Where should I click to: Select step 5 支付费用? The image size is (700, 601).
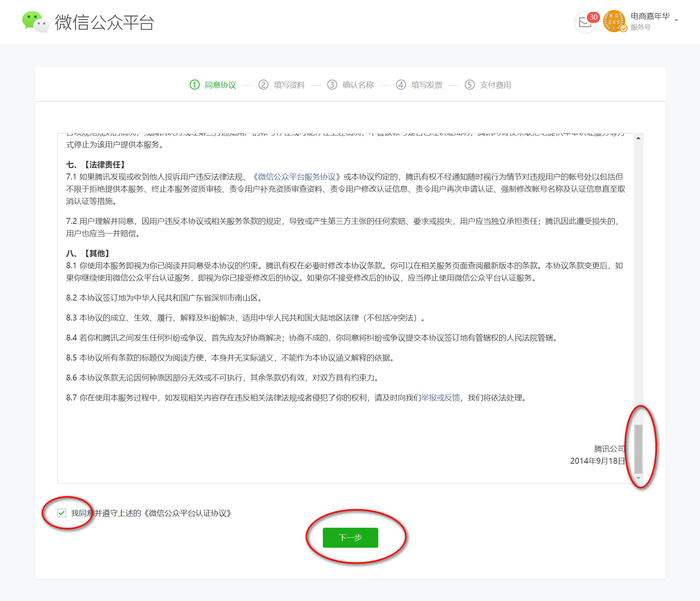(x=488, y=85)
